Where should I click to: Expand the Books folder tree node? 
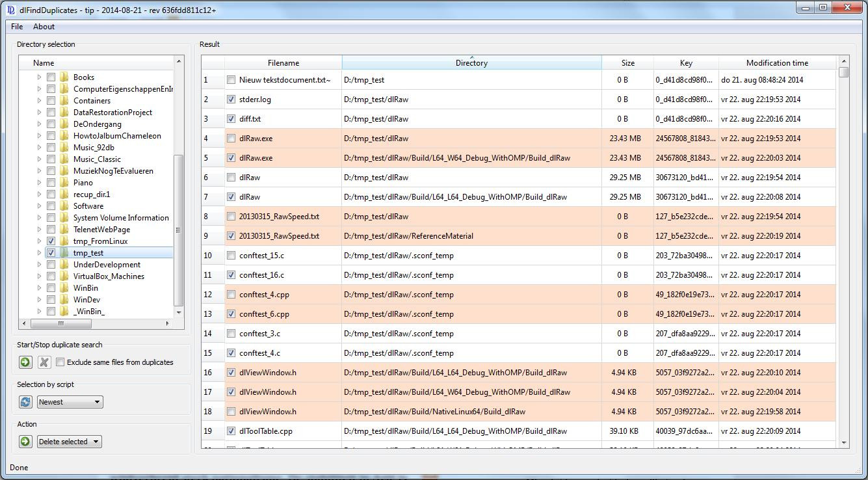[x=39, y=77]
